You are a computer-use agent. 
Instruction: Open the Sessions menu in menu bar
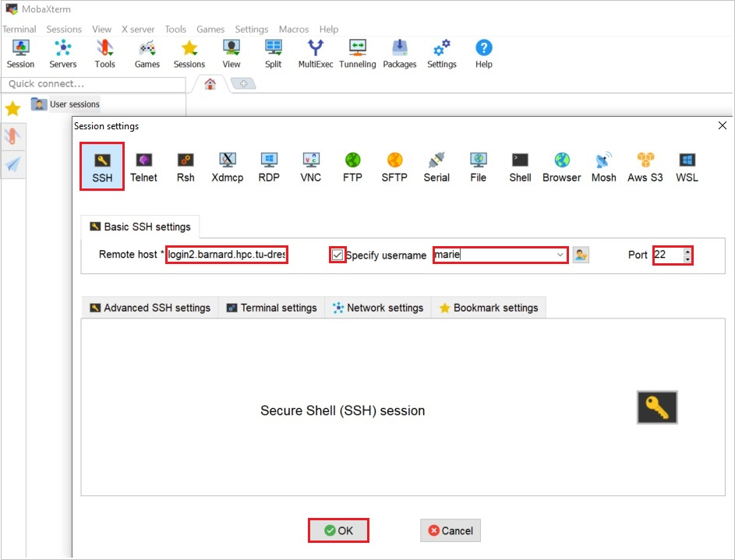click(64, 29)
